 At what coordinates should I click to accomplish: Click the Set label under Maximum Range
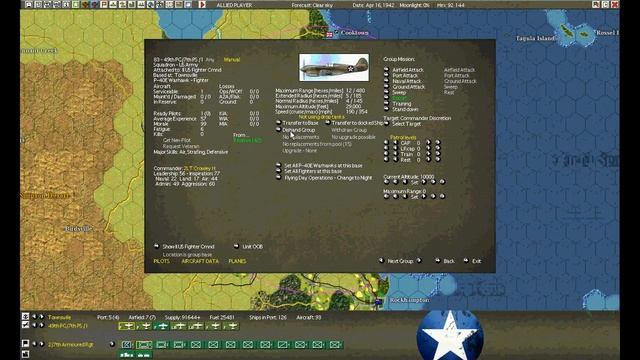click(x=414, y=197)
